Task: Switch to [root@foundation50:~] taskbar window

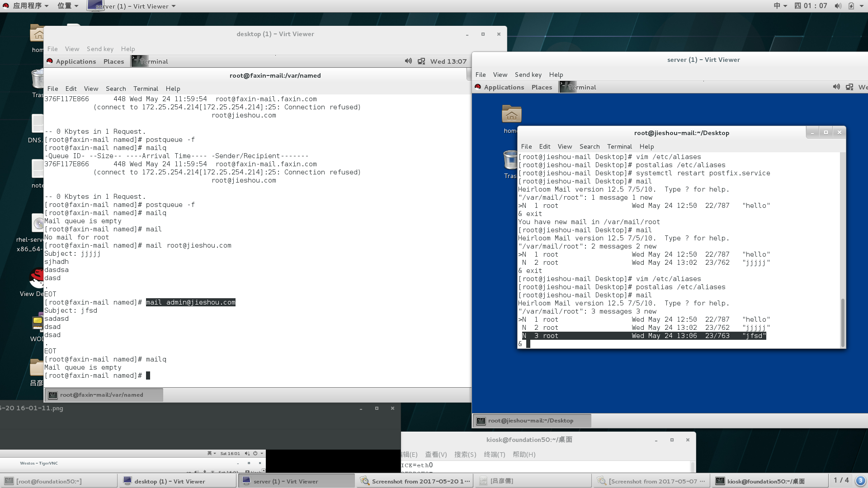Action: tap(59, 481)
